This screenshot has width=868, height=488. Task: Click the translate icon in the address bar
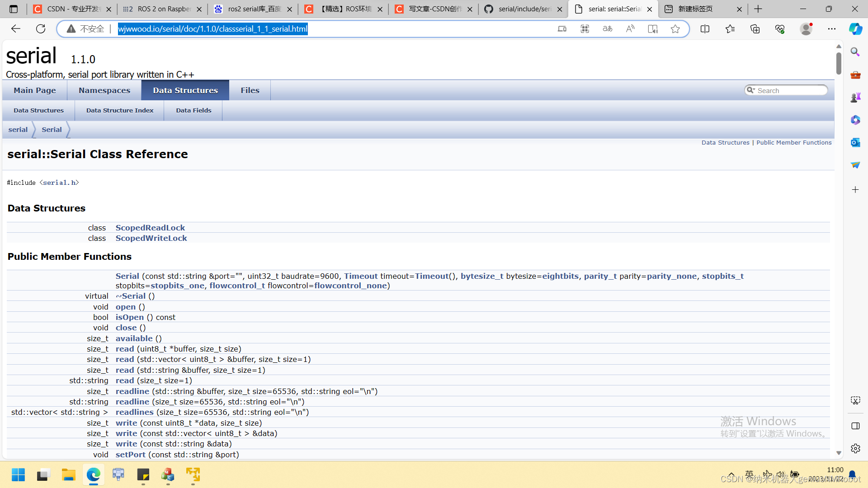point(607,29)
